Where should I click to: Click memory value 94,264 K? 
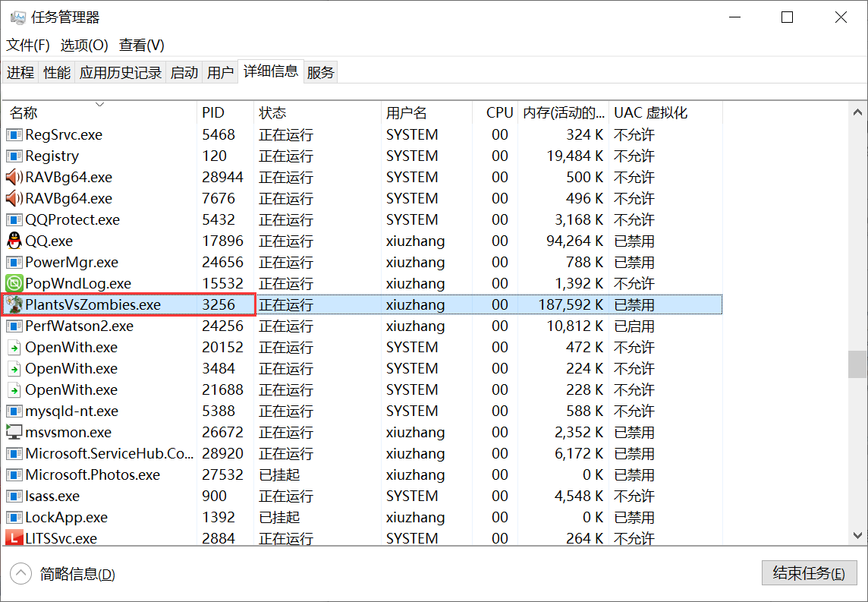[574, 241]
